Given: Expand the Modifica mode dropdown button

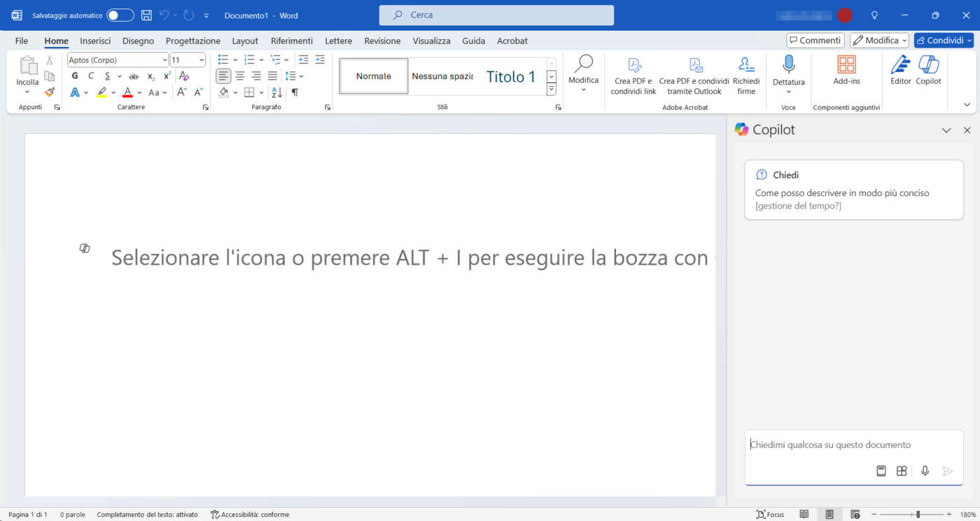Looking at the screenshot, I should pyautogui.click(x=879, y=41).
